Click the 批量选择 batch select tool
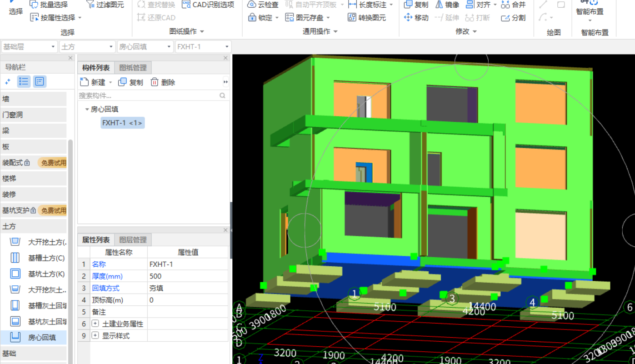 coord(49,5)
